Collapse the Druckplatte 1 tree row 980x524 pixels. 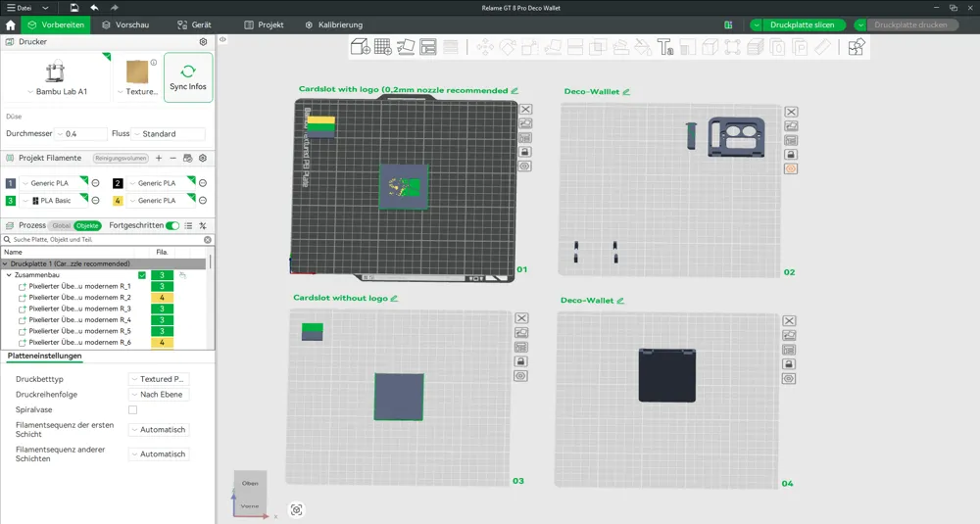[x=6, y=263]
